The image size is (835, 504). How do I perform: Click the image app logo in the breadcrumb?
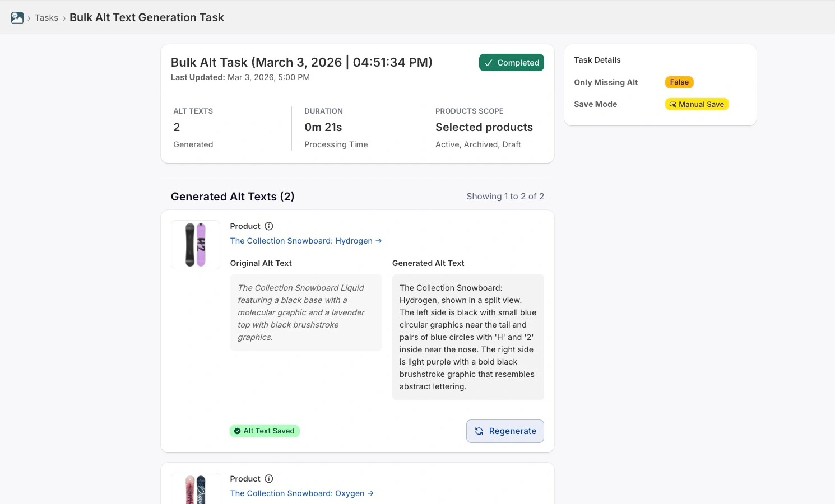coord(17,17)
